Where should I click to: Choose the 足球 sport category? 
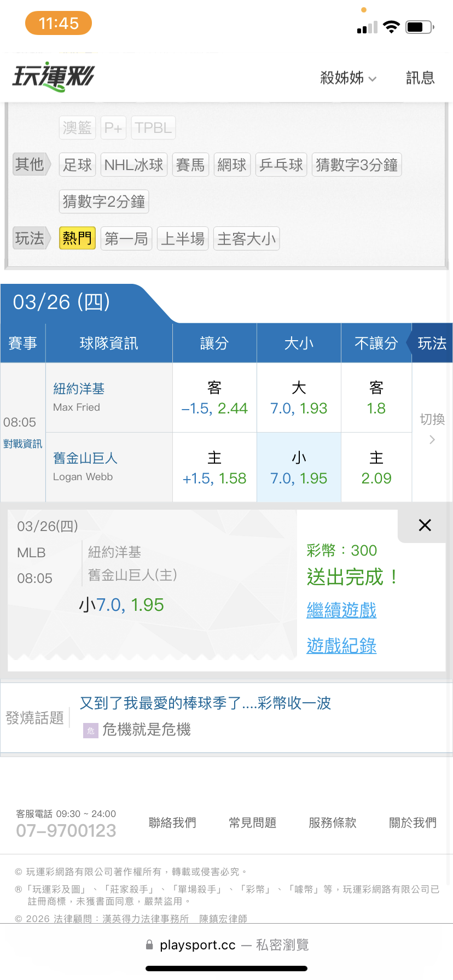pyautogui.click(x=77, y=165)
